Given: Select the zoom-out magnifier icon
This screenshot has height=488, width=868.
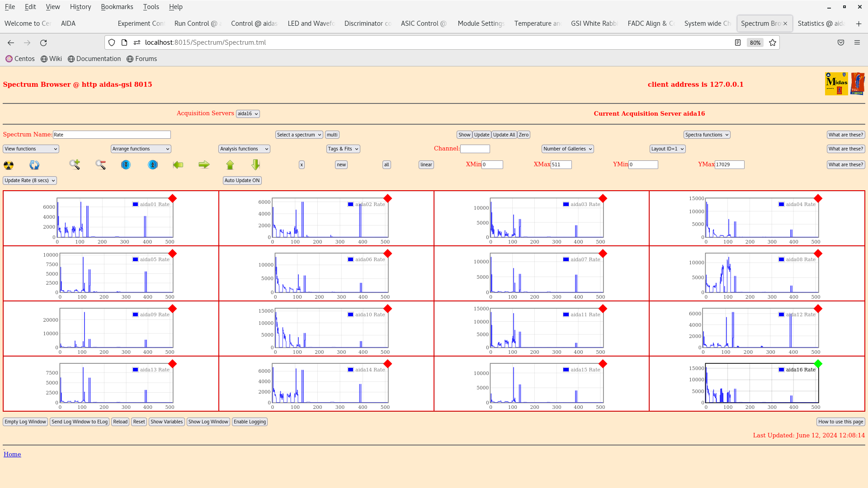Looking at the screenshot, I should (100, 165).
